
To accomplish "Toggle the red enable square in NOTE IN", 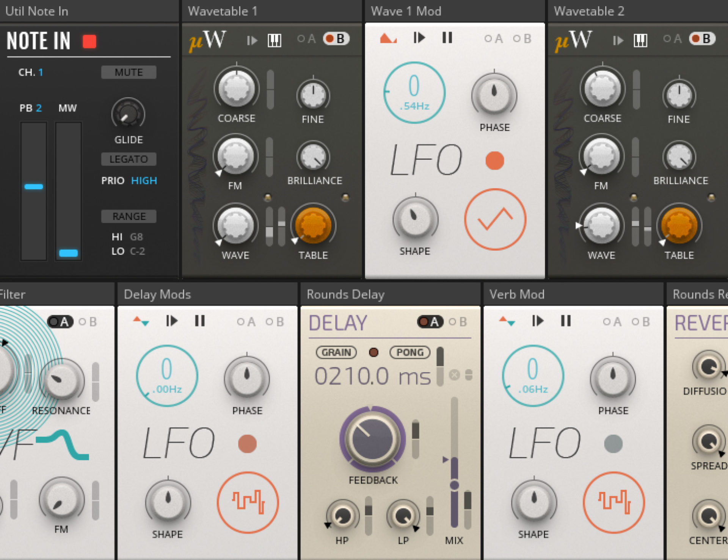I will tap(90, 42).
